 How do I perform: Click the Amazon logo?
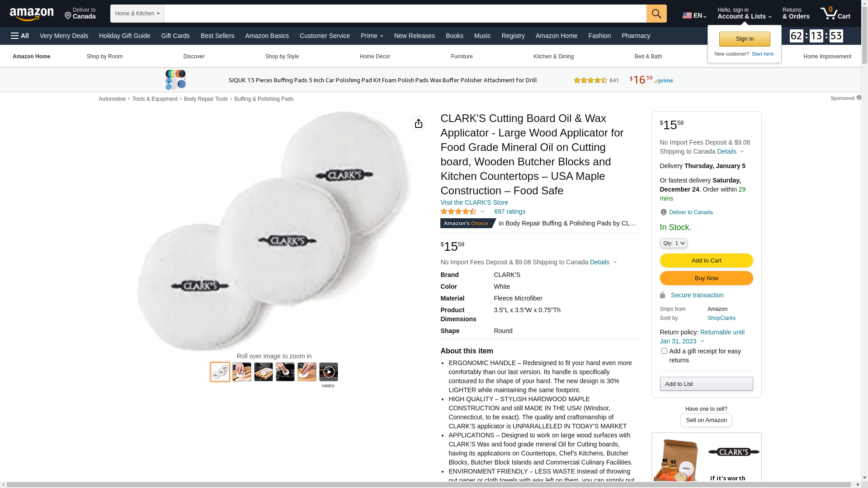[32, 14]
